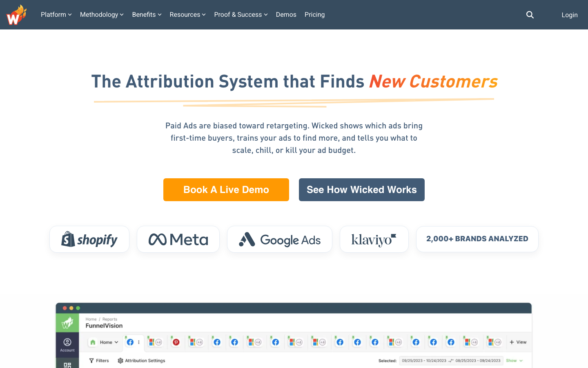The height and width of the screenshot is (368, 588).
Task: Click green Wicked logo in FunnelVision screenshot
Action: [x=67, y=323]
